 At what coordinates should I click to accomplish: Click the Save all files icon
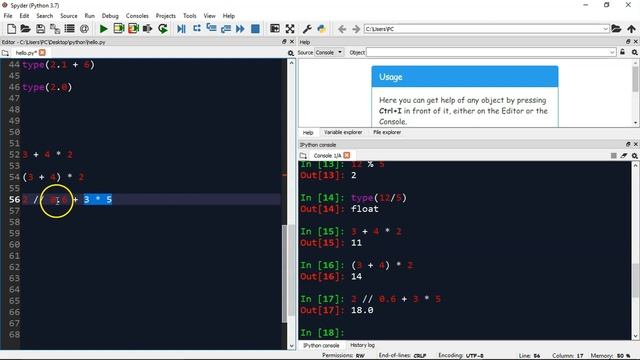point(55,29)
